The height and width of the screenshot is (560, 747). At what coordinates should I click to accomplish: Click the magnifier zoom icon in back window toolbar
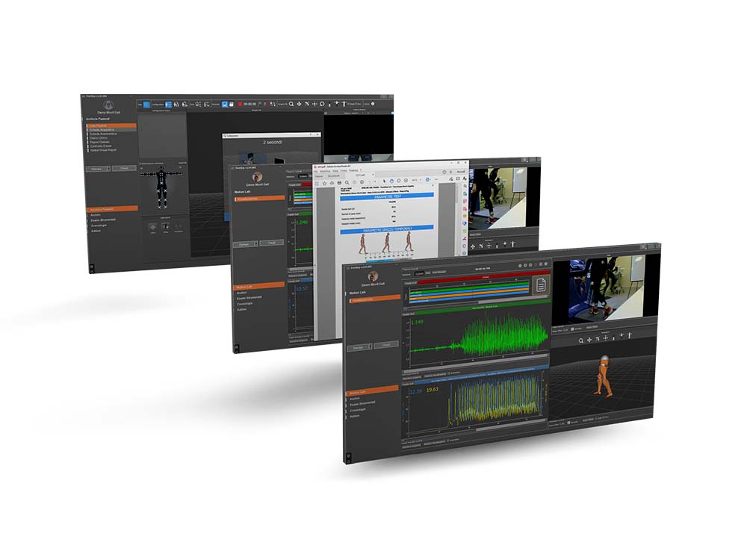pyautogui.click(x=291, y=104)
